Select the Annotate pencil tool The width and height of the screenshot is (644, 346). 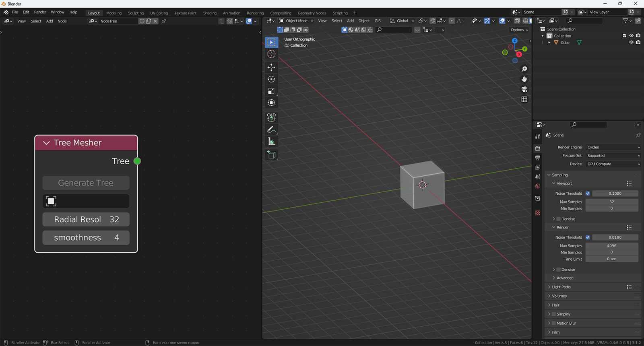271,130
